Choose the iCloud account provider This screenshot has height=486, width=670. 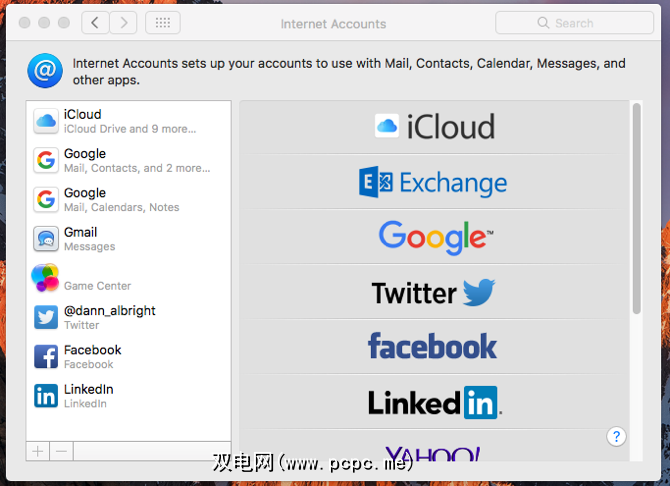[x=435, y=127]
